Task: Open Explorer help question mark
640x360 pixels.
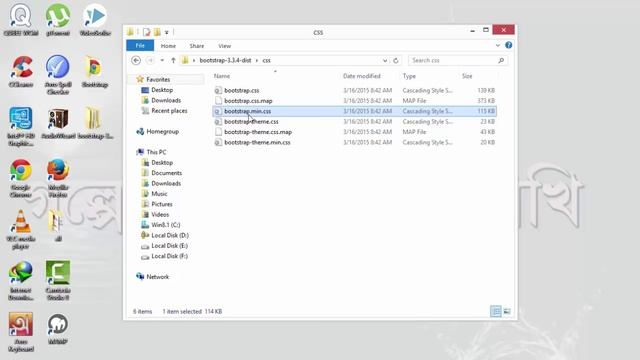Action: pyautogui.click(x=509, y=45)
